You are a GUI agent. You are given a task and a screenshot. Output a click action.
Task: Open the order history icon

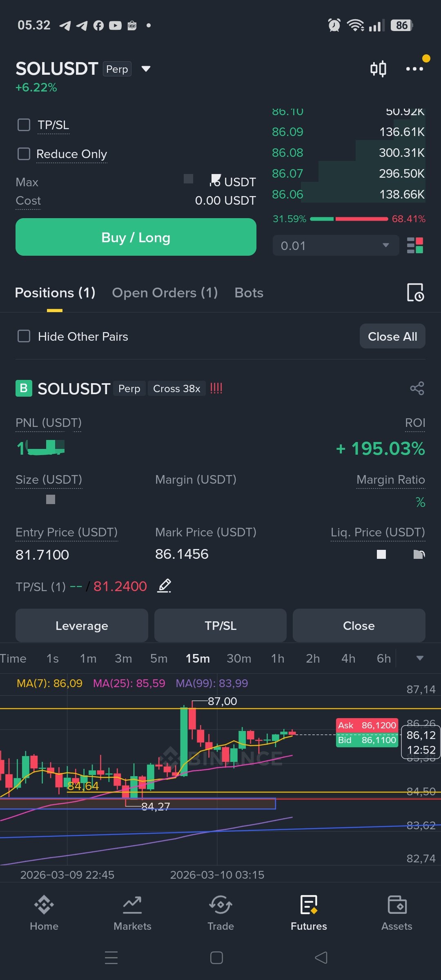point(415,292)
